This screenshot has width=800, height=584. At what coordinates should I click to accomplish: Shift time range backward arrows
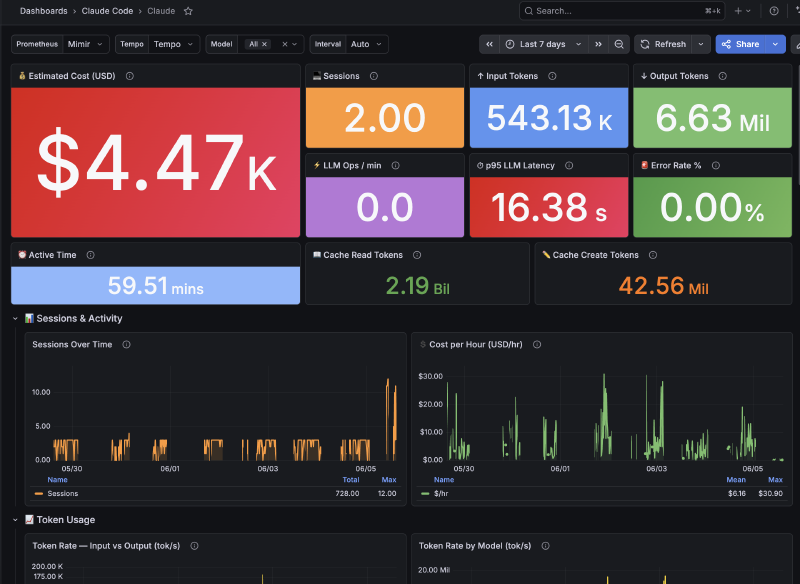point(489,44)
